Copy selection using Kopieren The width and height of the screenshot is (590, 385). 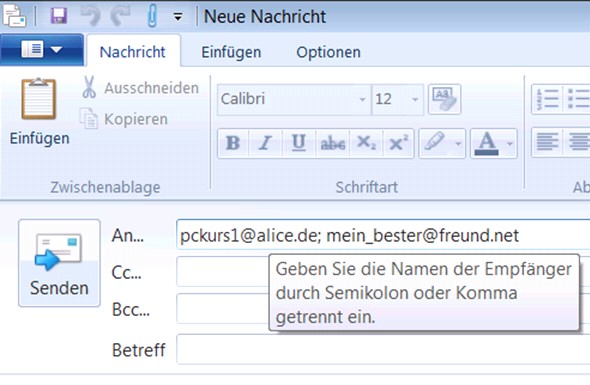coord(124,119)
